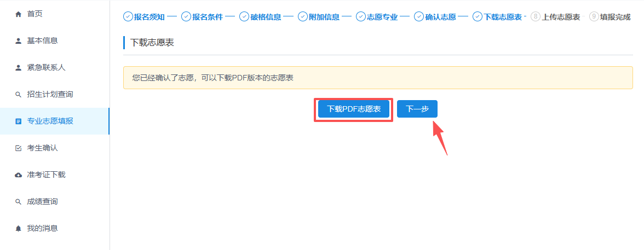This screenshot has width=644, height=250.
Task: Open 基本信息 in the sidebar menu
Action: pyautogui.click(x=42, y=40)
